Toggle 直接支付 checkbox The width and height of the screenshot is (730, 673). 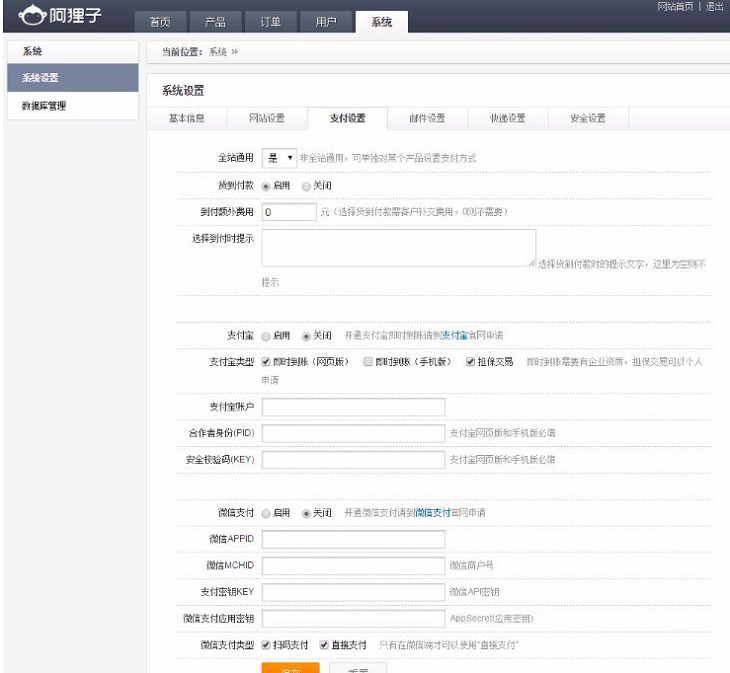coord(324,644)
